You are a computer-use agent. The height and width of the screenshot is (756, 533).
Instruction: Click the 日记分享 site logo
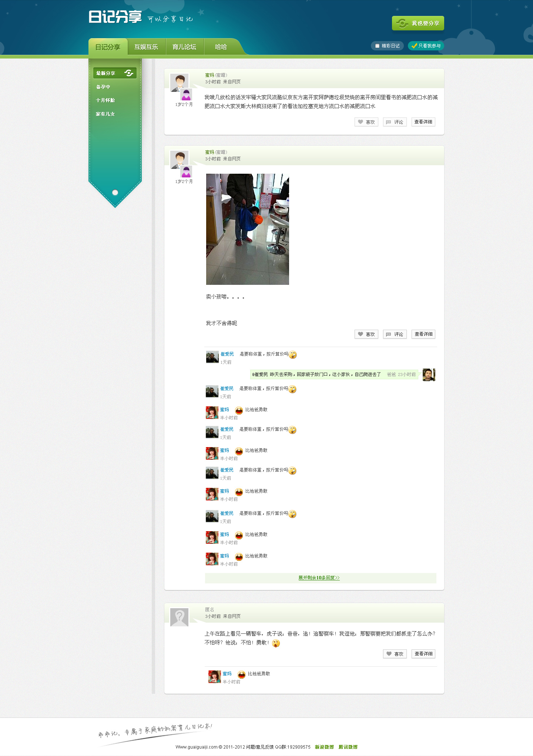[x=115, y=17]
